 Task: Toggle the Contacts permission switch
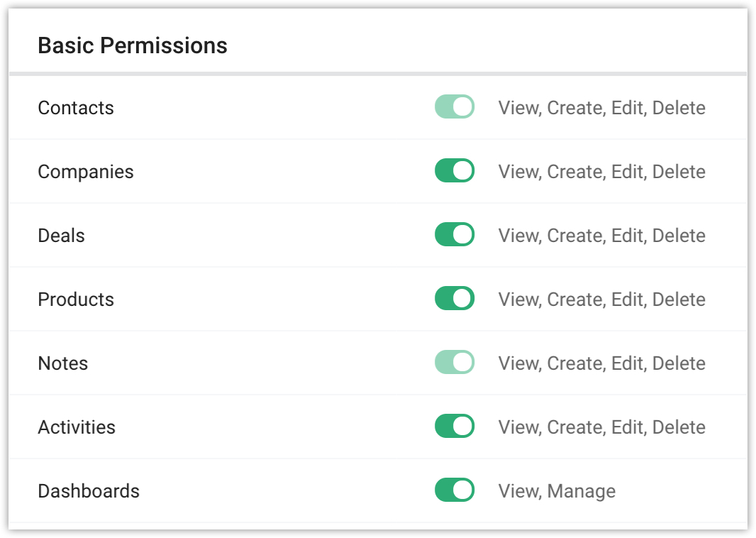(x=454, y=107)
